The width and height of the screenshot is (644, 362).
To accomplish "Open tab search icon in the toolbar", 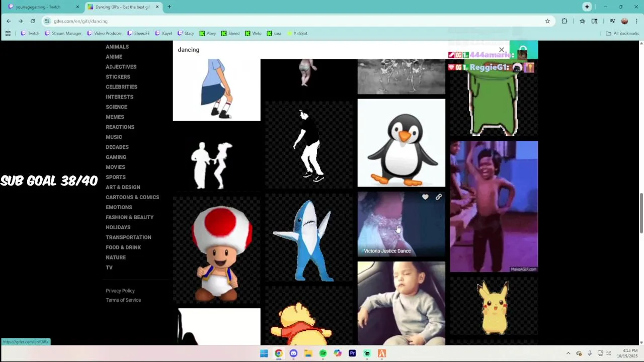I will 594,21.
